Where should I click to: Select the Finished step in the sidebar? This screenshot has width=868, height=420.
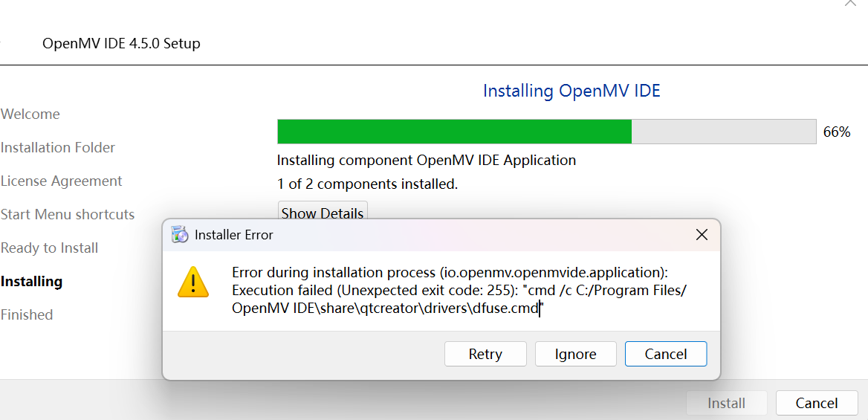point(27,314)
